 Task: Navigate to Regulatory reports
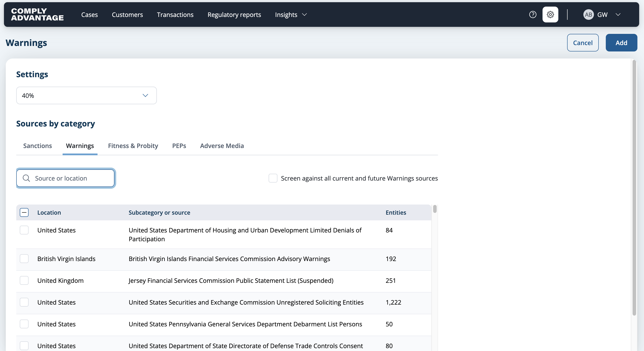tap(234, 15)
